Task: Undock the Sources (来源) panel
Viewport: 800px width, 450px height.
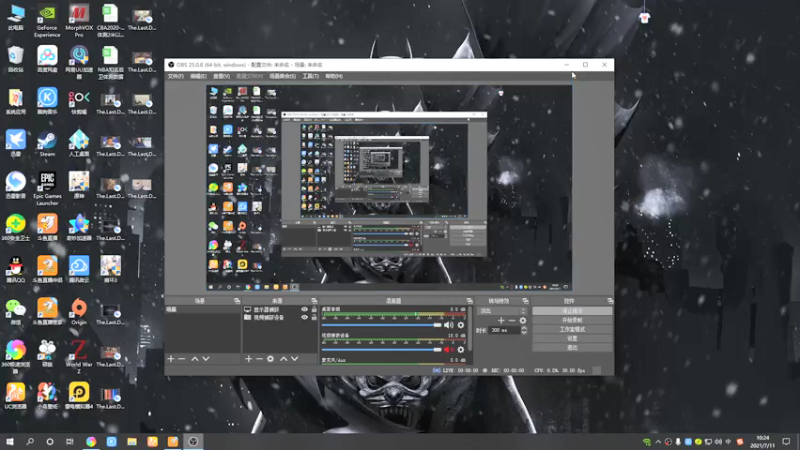Action: (x=314, y=301)
